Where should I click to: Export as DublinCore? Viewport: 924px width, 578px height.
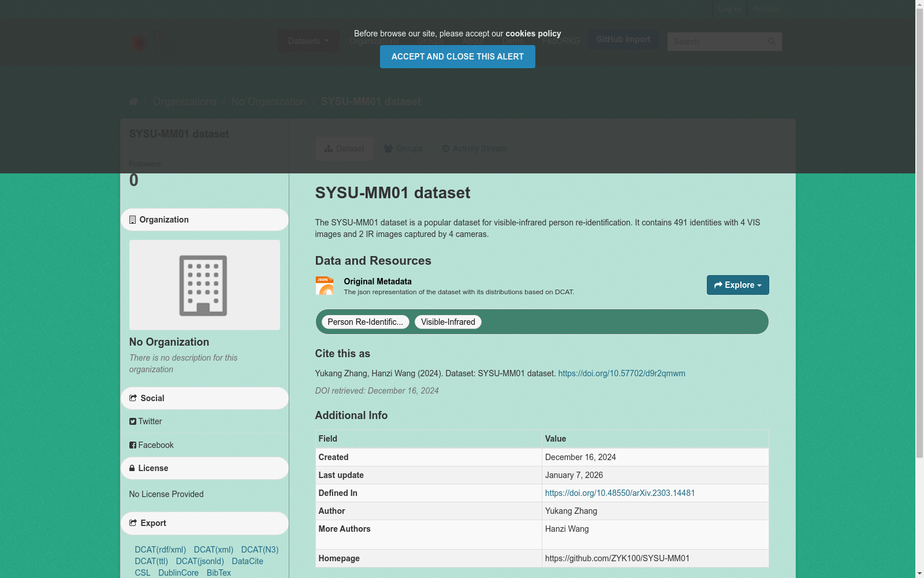click(x=178, y=573)
